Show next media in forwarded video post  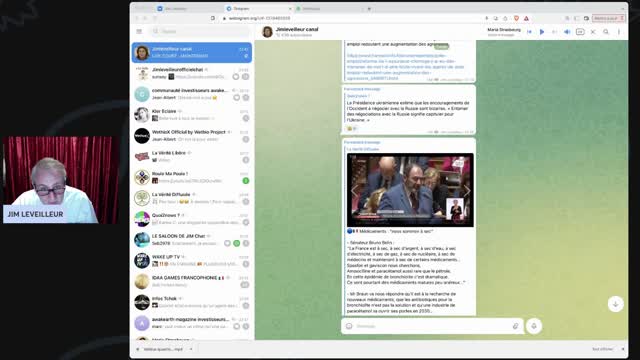467,191
